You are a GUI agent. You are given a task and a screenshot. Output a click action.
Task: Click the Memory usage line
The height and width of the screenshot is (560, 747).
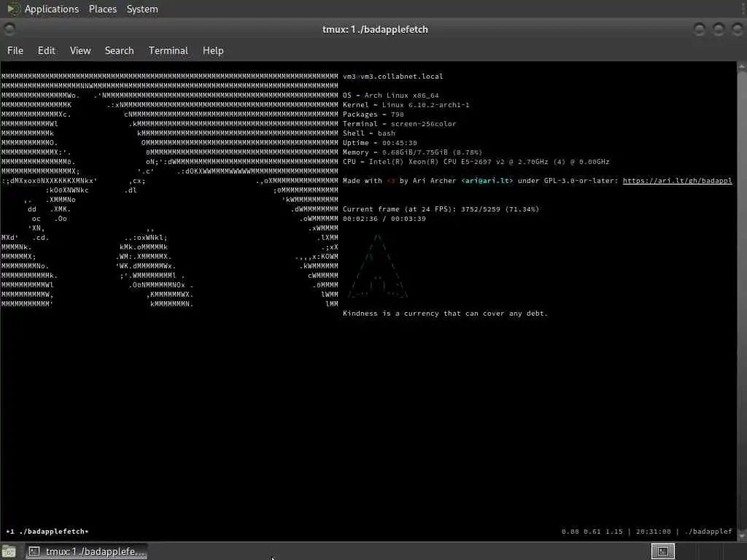click(412, 152)
